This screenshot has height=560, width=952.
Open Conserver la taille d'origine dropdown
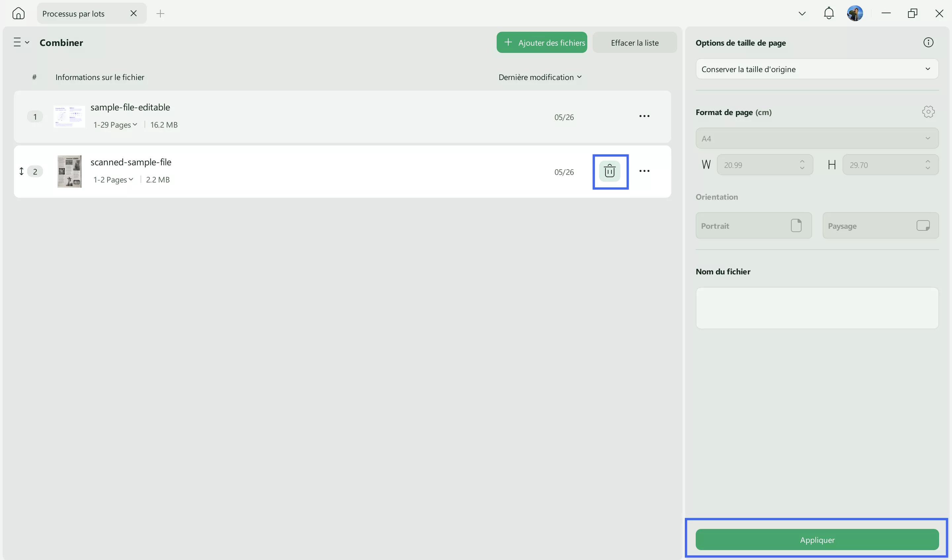[817, 69]
